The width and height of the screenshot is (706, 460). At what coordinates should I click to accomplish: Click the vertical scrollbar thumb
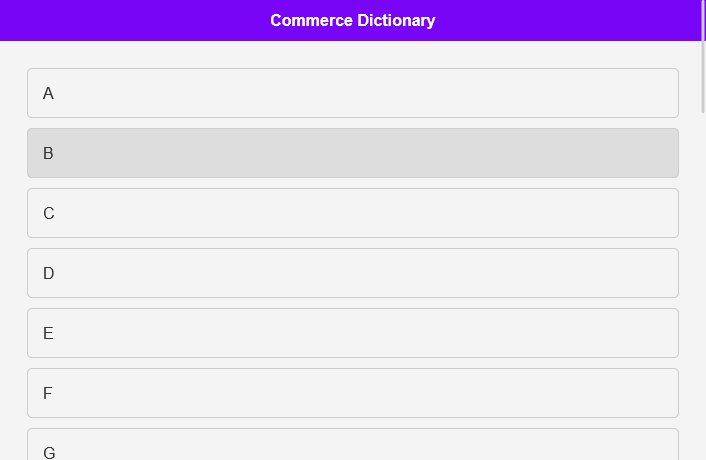(x=703, y=57)
